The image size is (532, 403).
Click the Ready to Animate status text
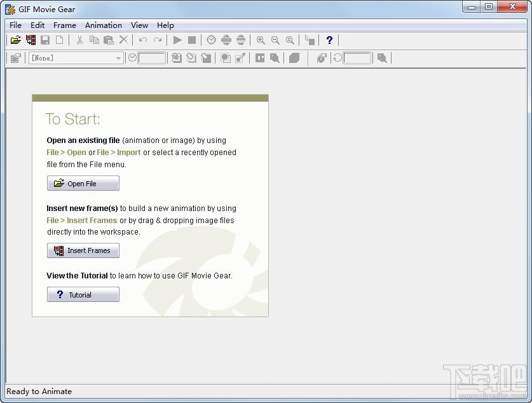39,392
